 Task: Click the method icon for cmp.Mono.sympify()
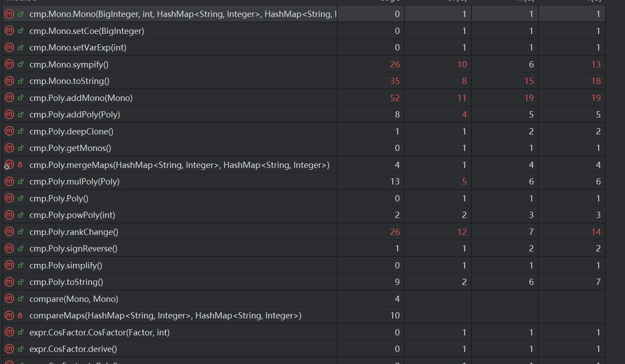click(x=9, y=64)
